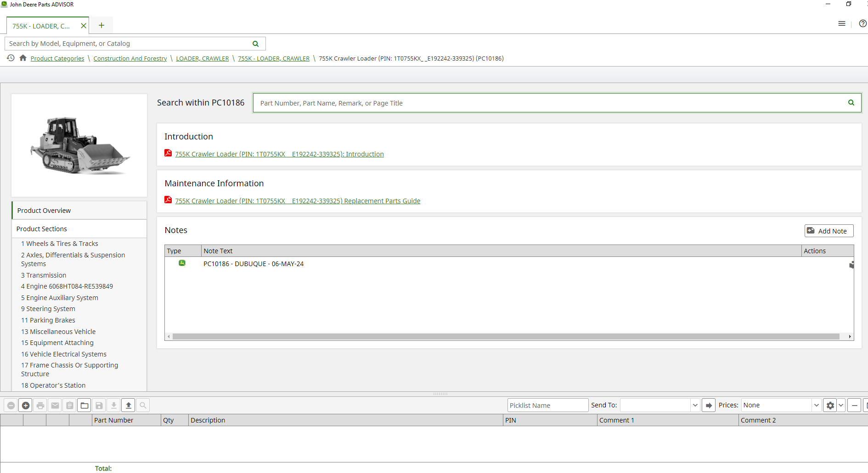
Task: Open picklist settings gear icon
Action: point(830,406)
